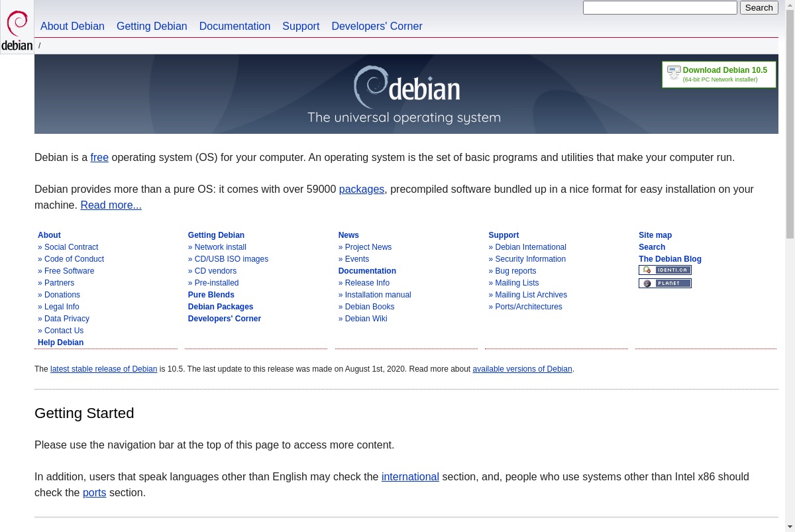Click the Search button
Image resolution: width=795 pixels, height=532 pixels.
[x=759, y=8]
